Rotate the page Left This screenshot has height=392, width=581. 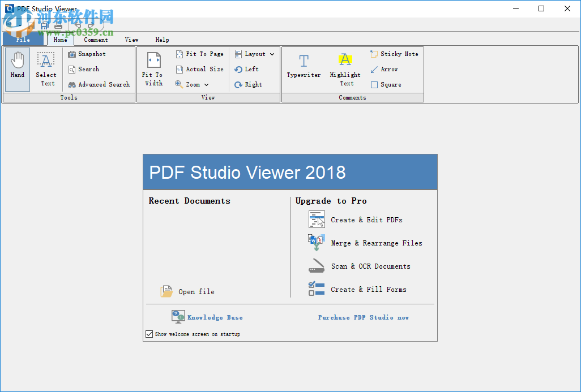(x=247, y=69)
